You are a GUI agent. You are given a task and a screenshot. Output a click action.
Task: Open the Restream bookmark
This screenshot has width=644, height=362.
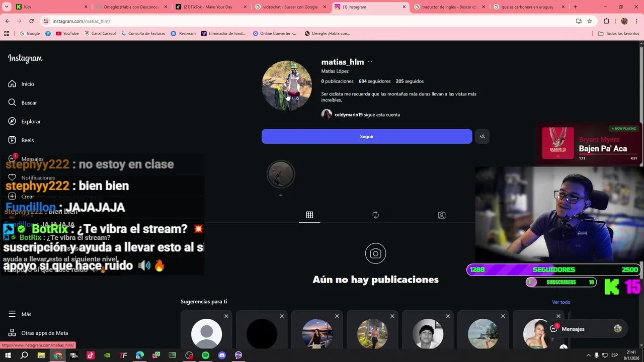point(183,34)
